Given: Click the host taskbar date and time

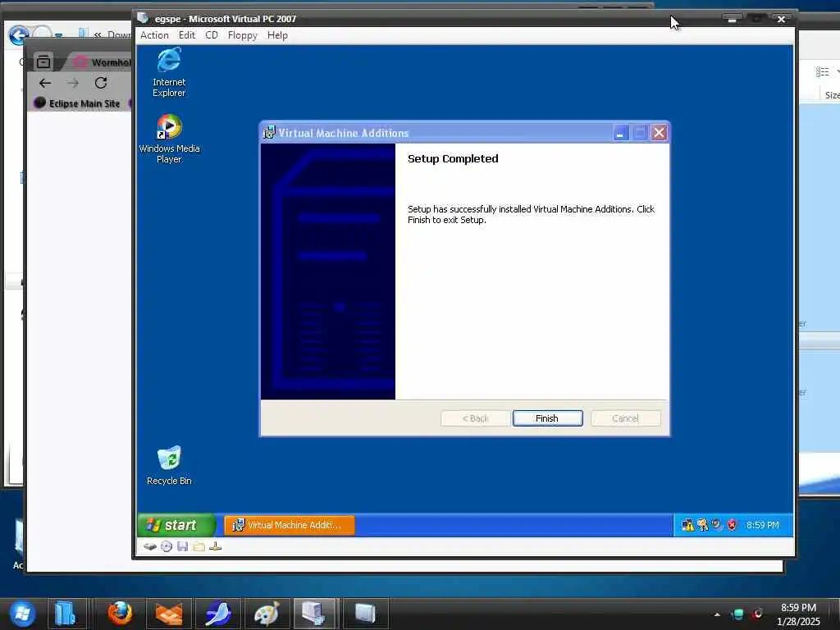Looking at the screenshot, I should point(798,614).
